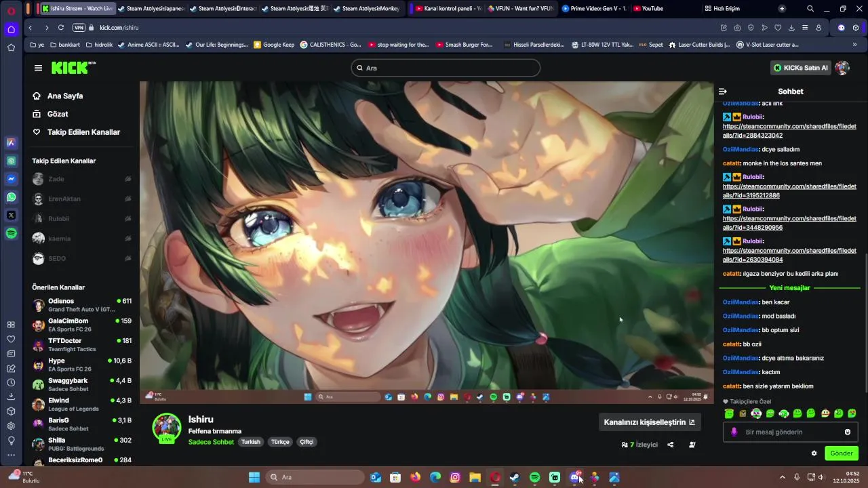This screenshot has height=488, width=868.
Task: Open Steam from Windows taskbar
Action: (x=515, y=477)
